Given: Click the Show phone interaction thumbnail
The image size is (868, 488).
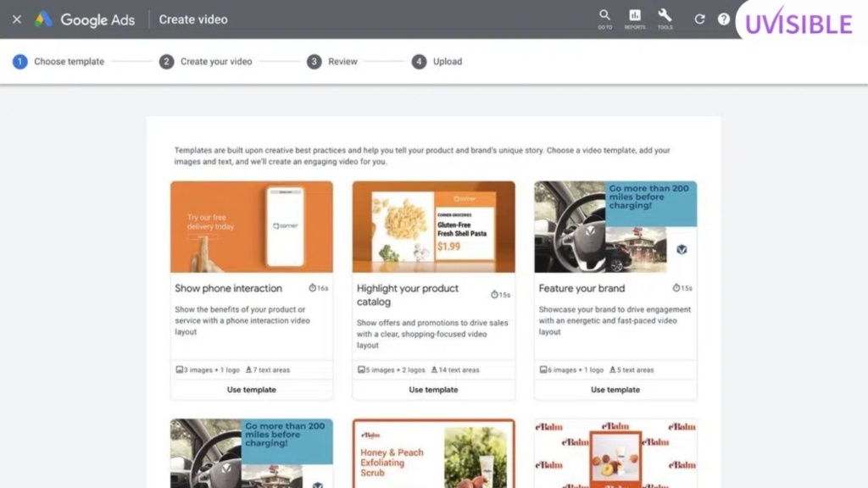Looking at the screenshot, I should 251,226.
